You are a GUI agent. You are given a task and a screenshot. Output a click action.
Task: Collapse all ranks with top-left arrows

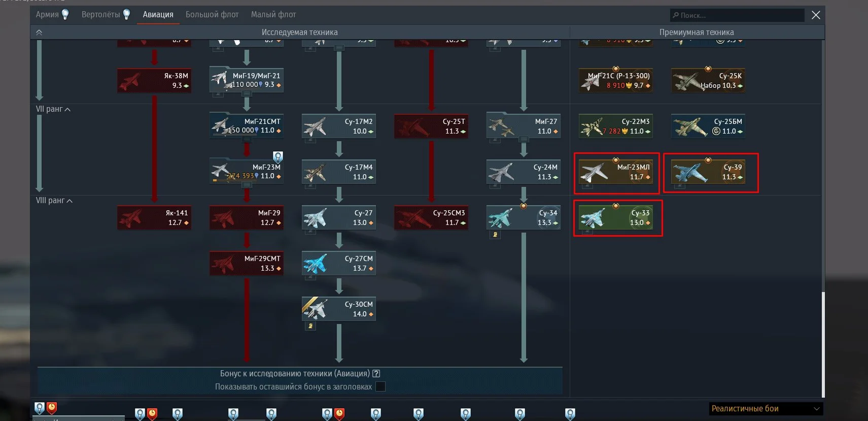click(x=39, y=33)
